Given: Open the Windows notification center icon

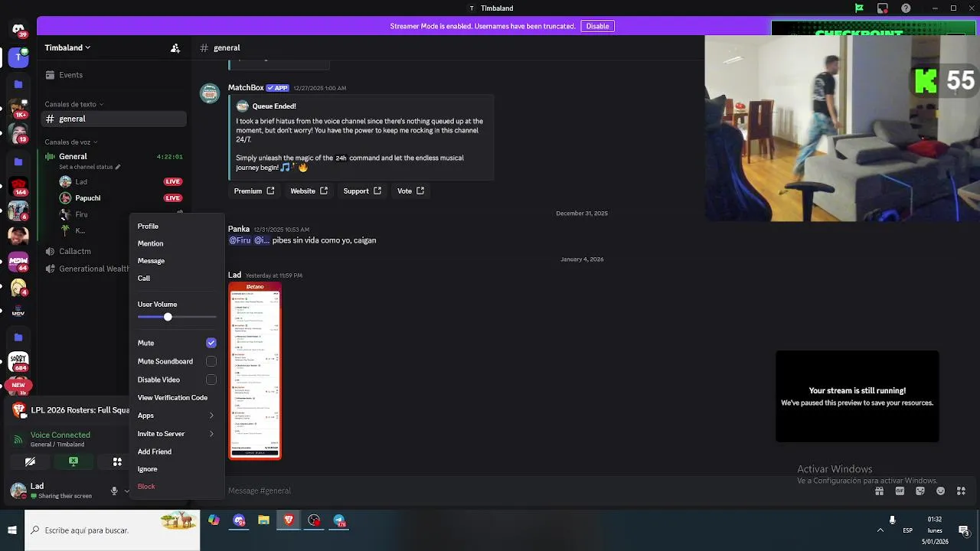Looking at the screenshot, I should [x=964, y=530].
